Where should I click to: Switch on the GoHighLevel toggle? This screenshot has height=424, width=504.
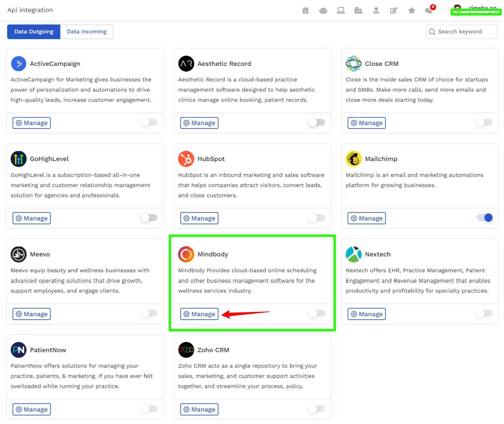click(150, 218)
